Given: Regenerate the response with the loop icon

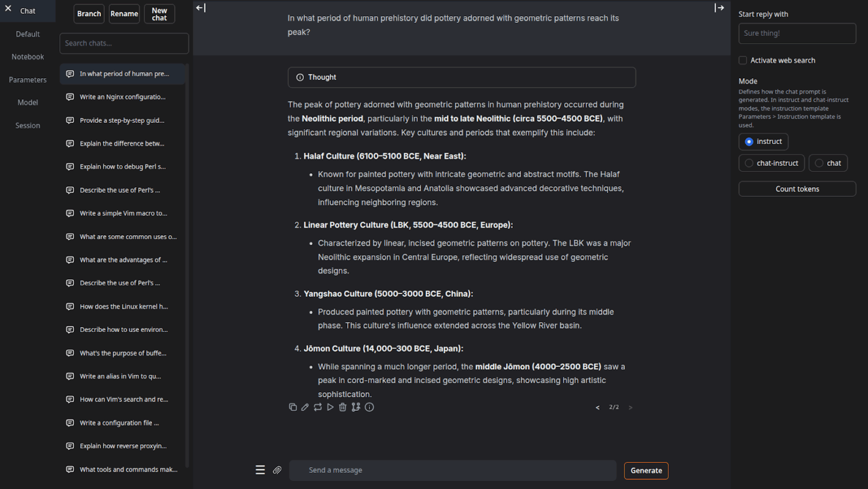Looking at the screenshot, I should (317, 407).
